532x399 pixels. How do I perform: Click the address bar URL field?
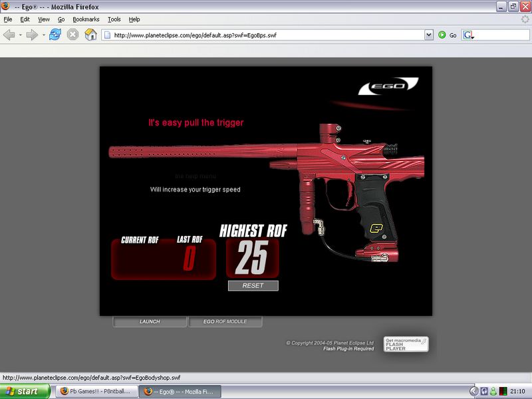point(268,35)
